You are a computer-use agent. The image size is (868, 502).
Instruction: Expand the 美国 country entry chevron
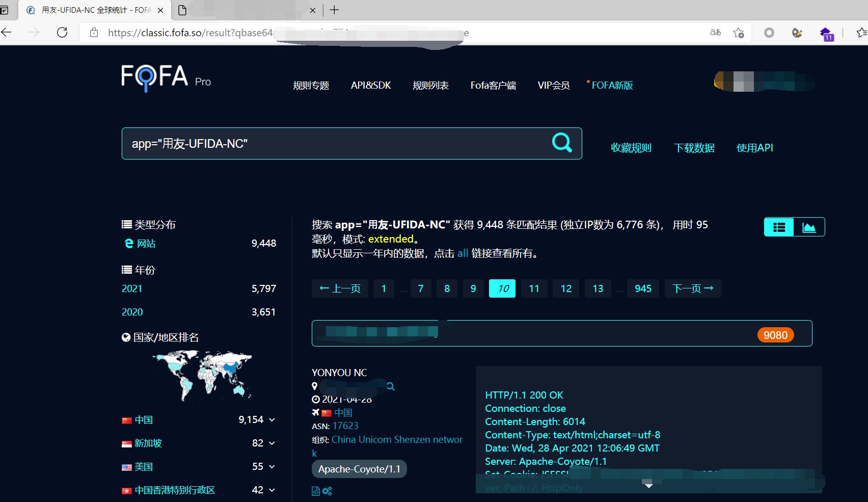point(272,467)
